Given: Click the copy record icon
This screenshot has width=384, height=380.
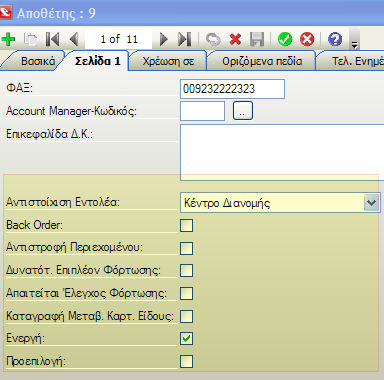Looking at the screenshot, I should click(30, 39).
